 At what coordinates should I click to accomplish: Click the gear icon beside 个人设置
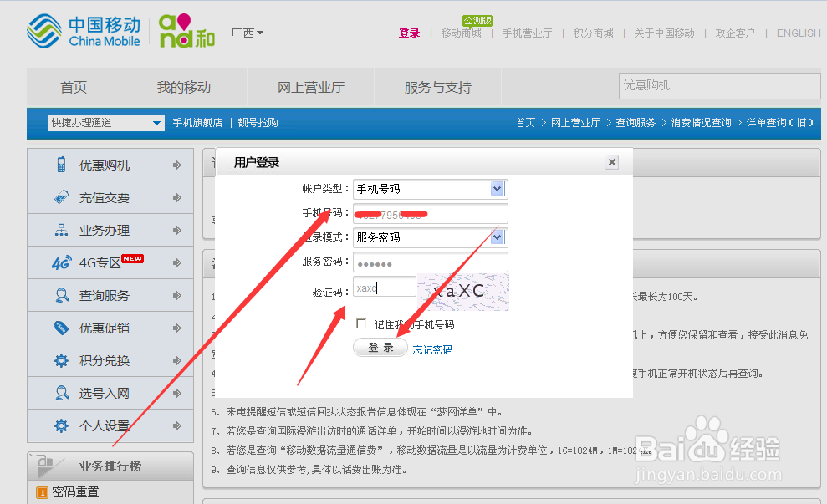tap(61, 425)
